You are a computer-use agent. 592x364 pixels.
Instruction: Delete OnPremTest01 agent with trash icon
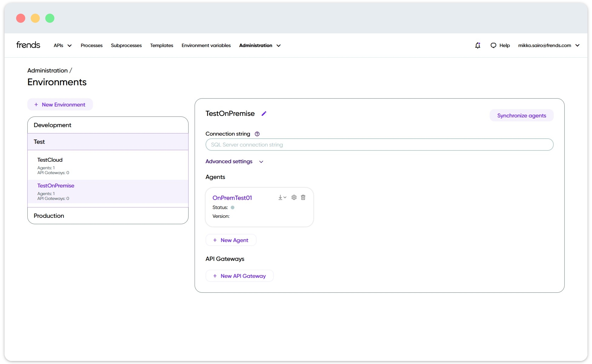(x=303, y=197)
